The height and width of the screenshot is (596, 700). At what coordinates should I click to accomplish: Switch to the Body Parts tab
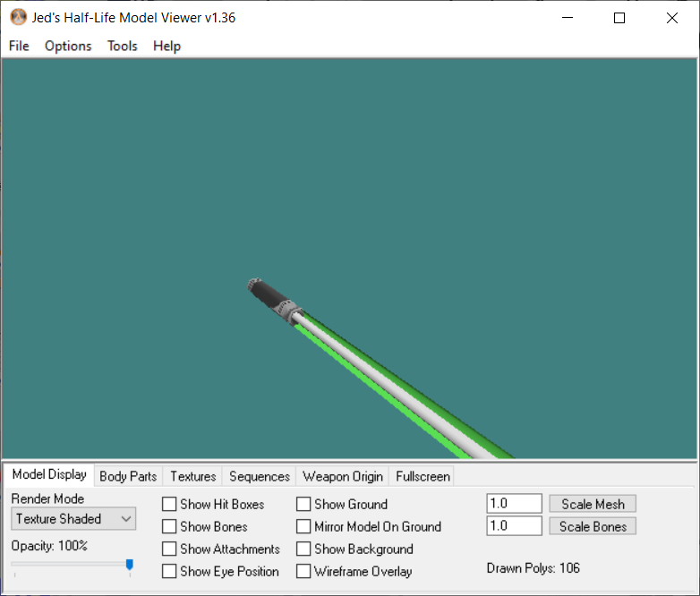(x=128, y=476)
